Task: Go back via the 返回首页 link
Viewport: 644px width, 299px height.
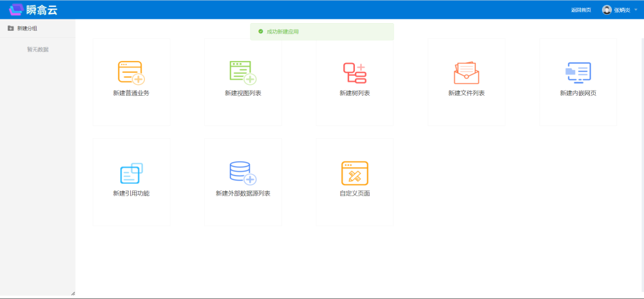Action: (x=580, y=10)
